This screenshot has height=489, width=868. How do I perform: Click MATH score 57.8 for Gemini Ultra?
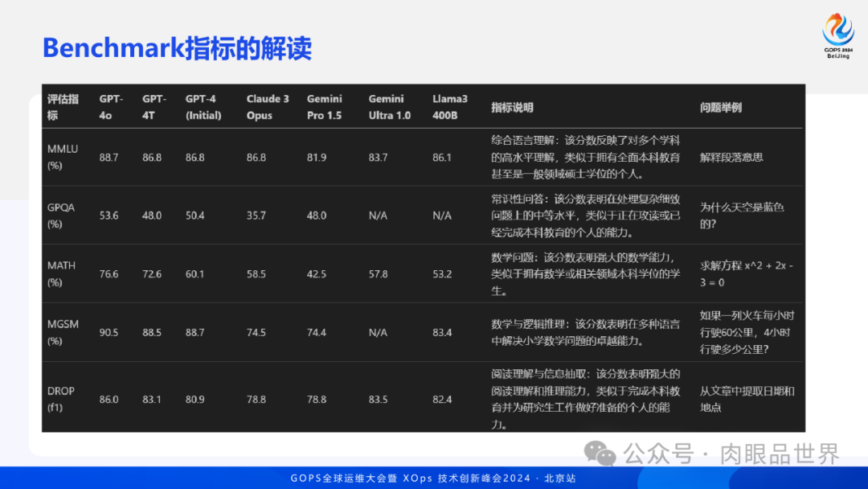(378, 274)
